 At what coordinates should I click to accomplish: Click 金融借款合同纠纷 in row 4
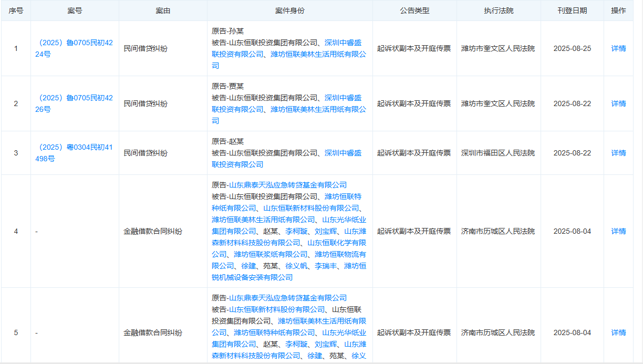153,231
